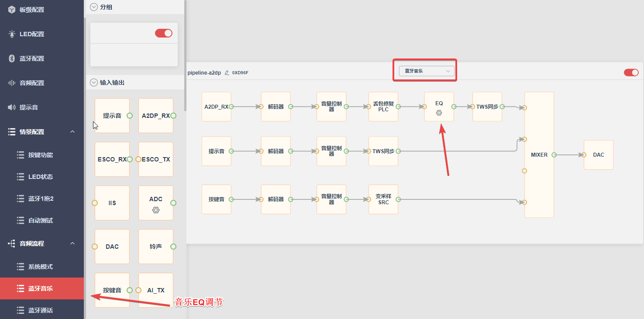Select 蓝牙音乐 in sidebar
Screen dimensions: 644x319
coord(42,288)
